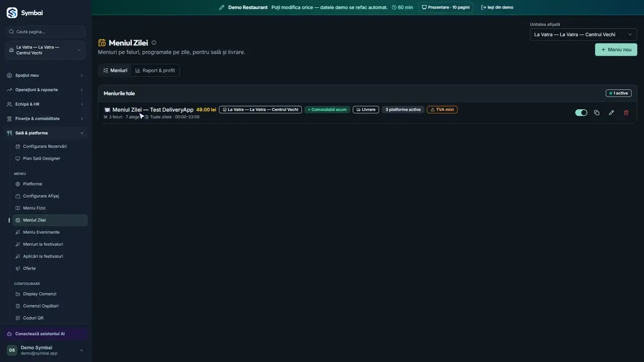Click the 1 active status badge
Screen dimensions: 644x362
(x=618, y=94)
